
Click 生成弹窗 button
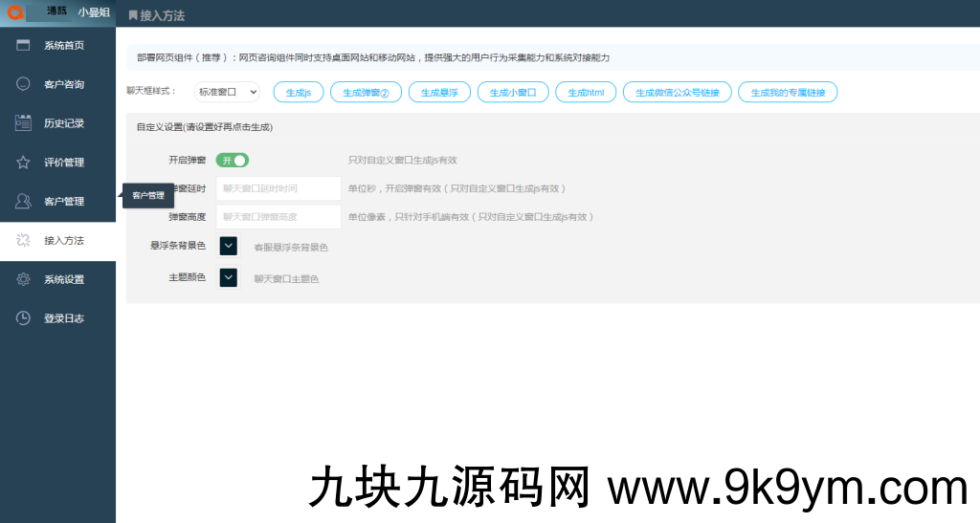click(x=366, y=93)
